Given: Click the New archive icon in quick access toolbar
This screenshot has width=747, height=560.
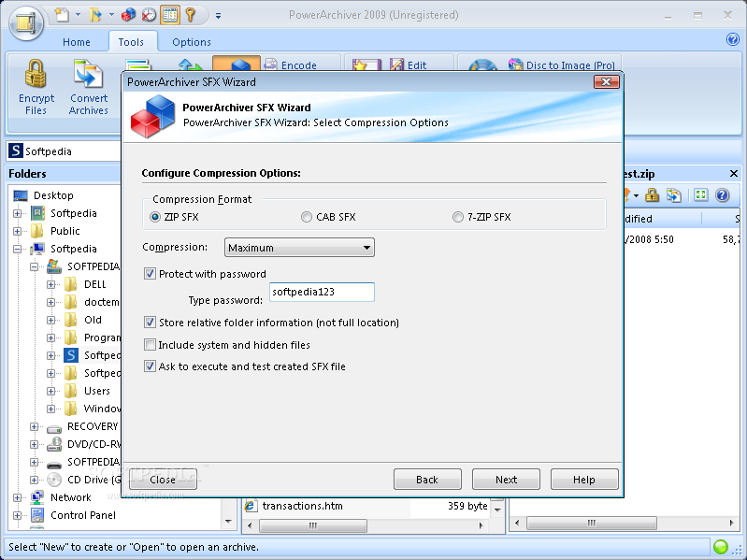Looking at the screenshot, I should pos(62,15).
